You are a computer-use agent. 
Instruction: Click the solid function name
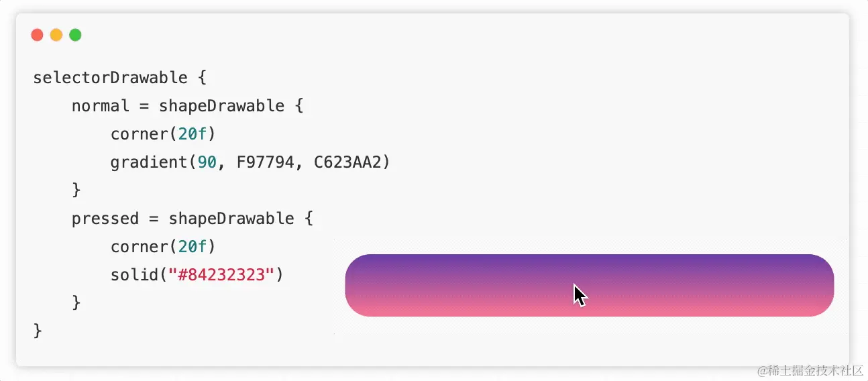135,275
